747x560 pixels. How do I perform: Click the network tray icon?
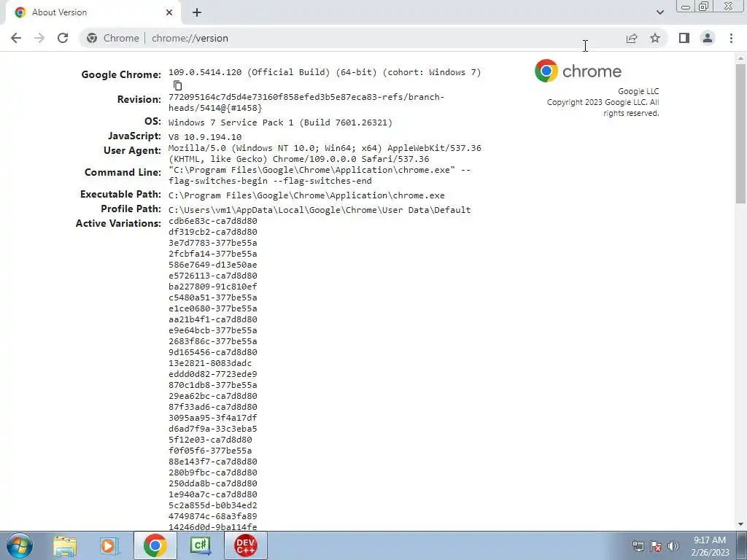(x=638, y=546)
